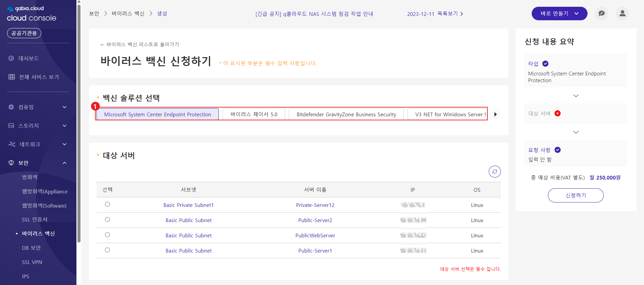
Task: Choose Microsoft System Center Endpoint Protection tab
Action: [x=158, y=114]
